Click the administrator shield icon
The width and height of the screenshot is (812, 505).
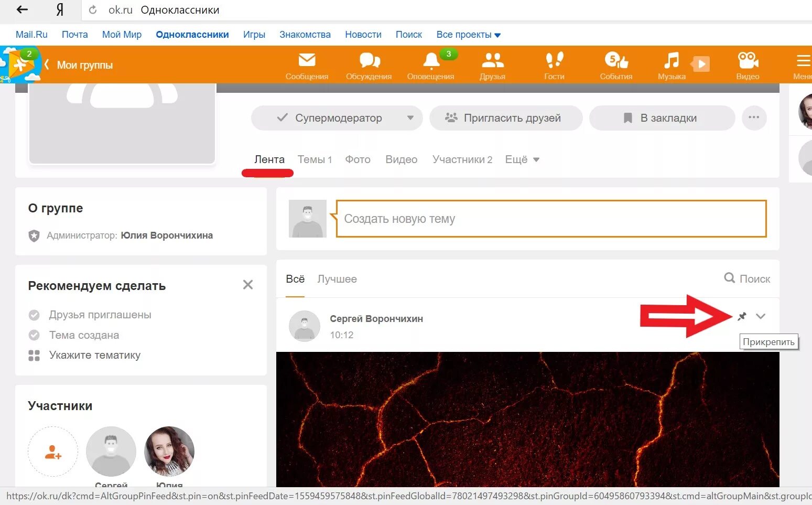[34, 235]
